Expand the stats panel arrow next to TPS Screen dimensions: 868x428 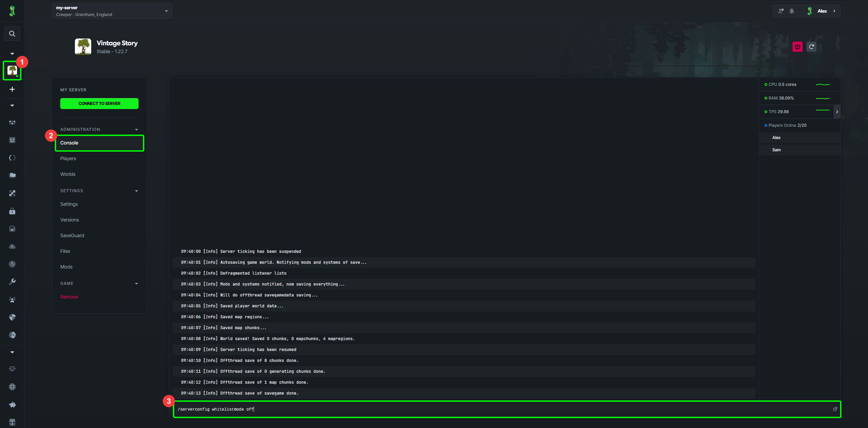[837, 112]
